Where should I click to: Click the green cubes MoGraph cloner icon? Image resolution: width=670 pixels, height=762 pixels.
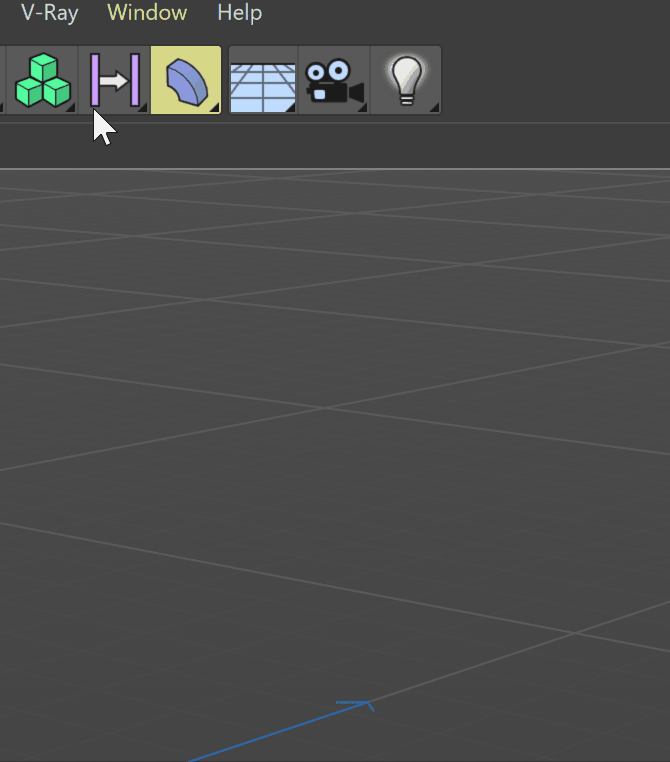tap(42, 80)
